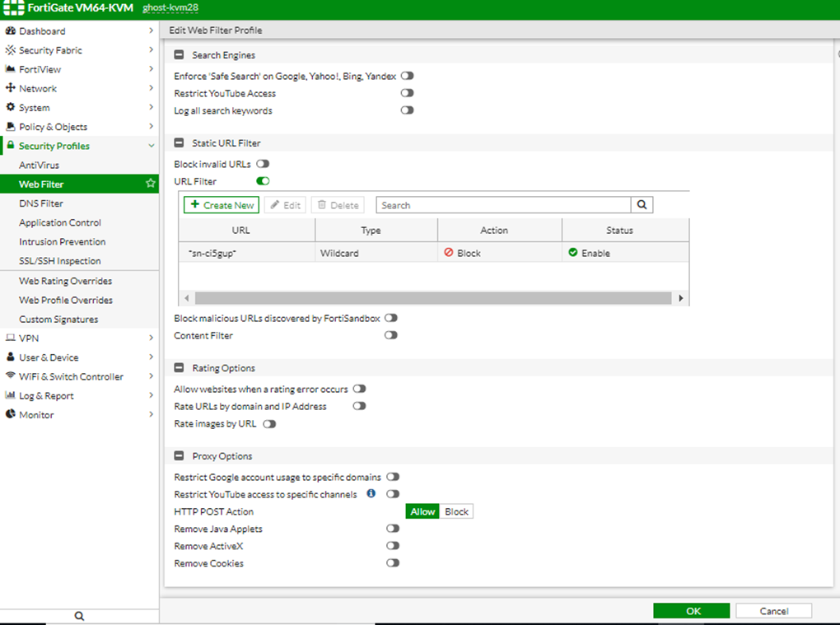This screenshot has height=625, width=840.
Task: Click the Create New button
Action: click(221, 205)
